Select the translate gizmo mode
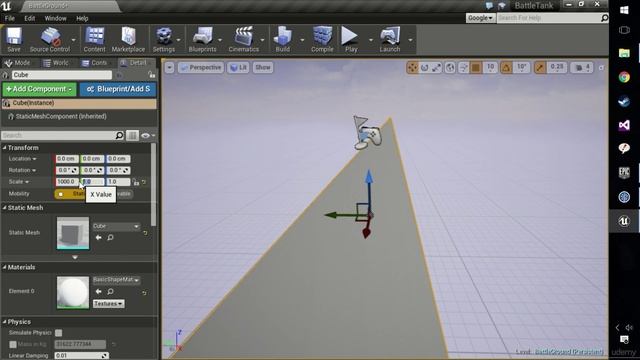 point(412,67)
